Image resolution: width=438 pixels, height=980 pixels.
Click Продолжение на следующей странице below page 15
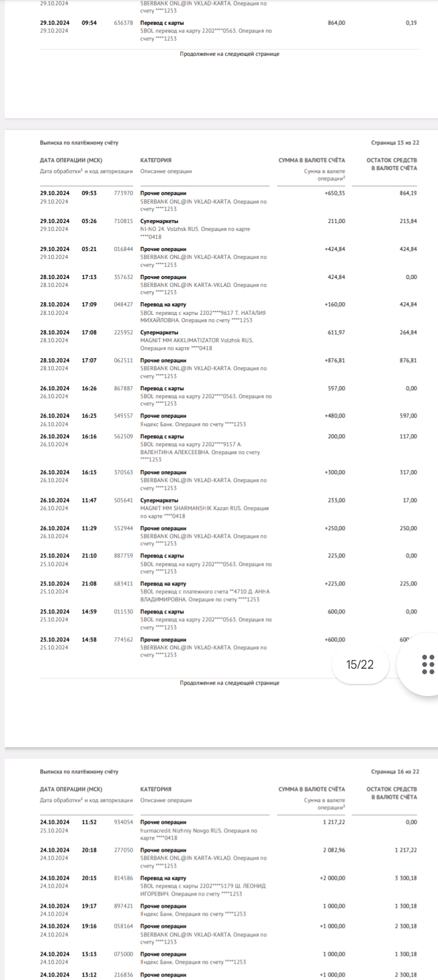(x=229, y=683)
